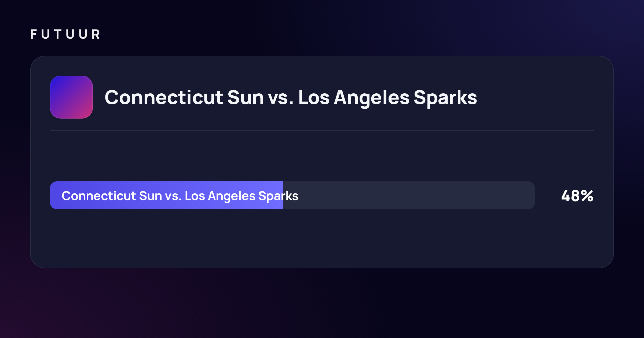Click the thin divider line under the heading

[x=322, y=131]
